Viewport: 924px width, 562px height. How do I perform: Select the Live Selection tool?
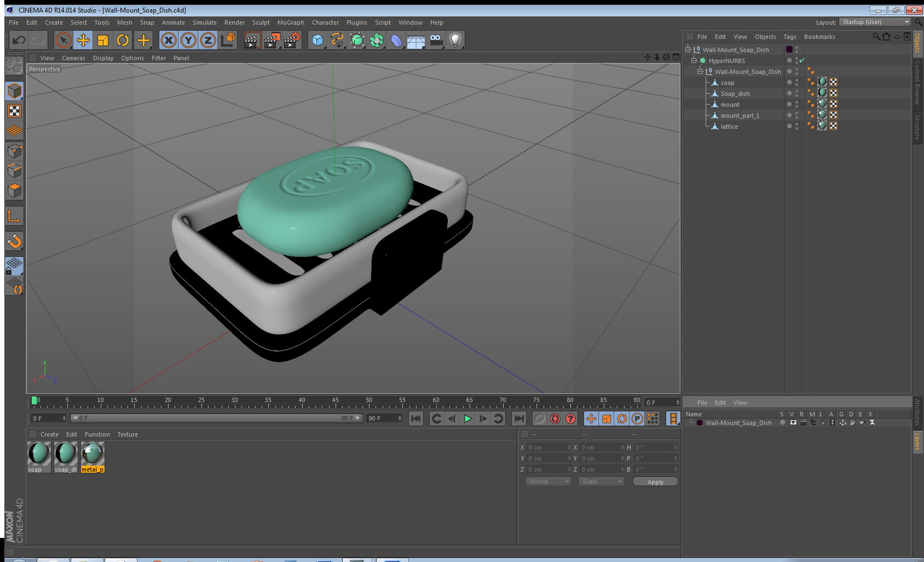[63, 40]
